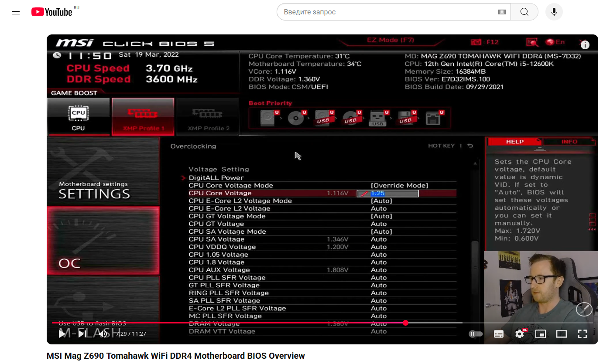Open the video info card icon
603x364 pixels.
(x=585, y=45)
